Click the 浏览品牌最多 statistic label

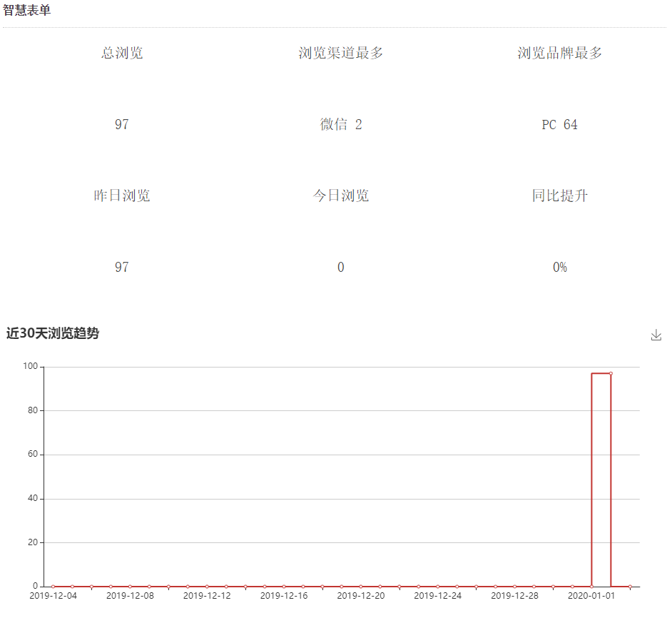559,53
